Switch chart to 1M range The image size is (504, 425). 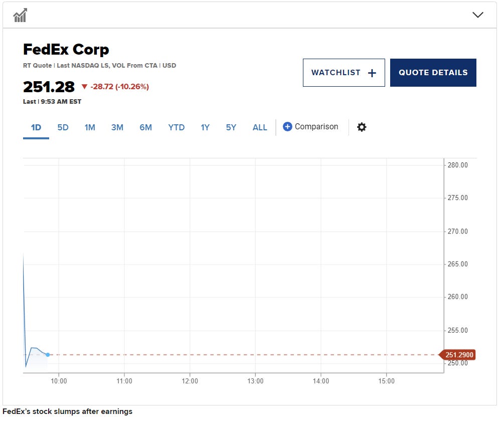(90, 127)
